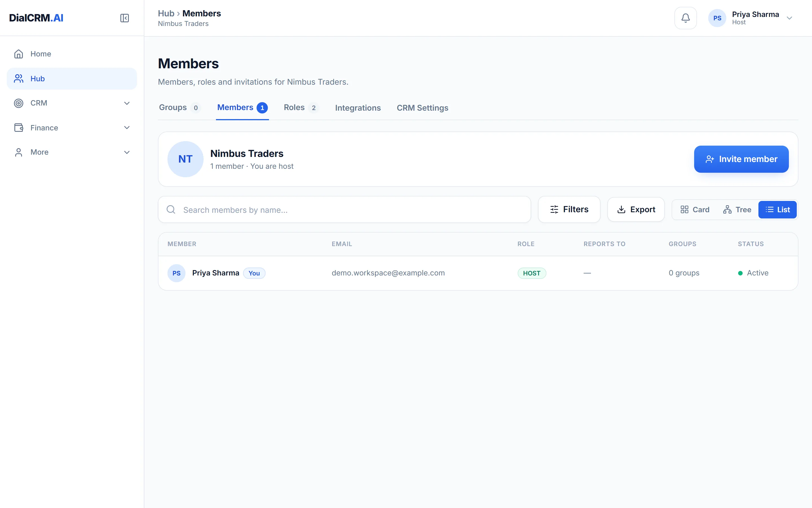Open the Groups tab
Viewport: 812px width, 508px height.
tap(180, 108)
